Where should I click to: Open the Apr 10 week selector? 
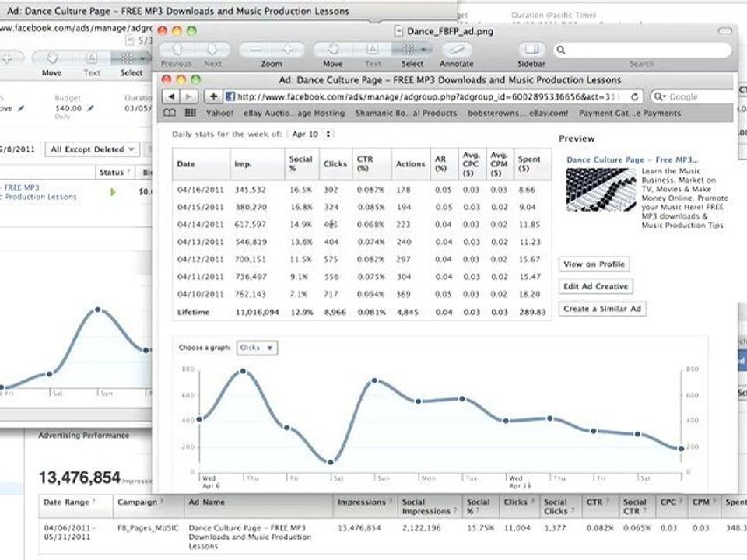[310, 135]
